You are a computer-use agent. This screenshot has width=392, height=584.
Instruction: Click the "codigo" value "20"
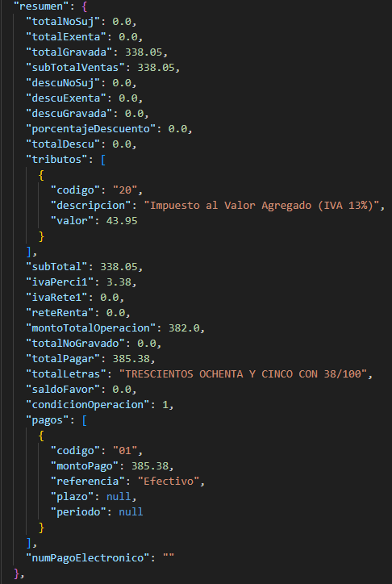click(125, 190)
